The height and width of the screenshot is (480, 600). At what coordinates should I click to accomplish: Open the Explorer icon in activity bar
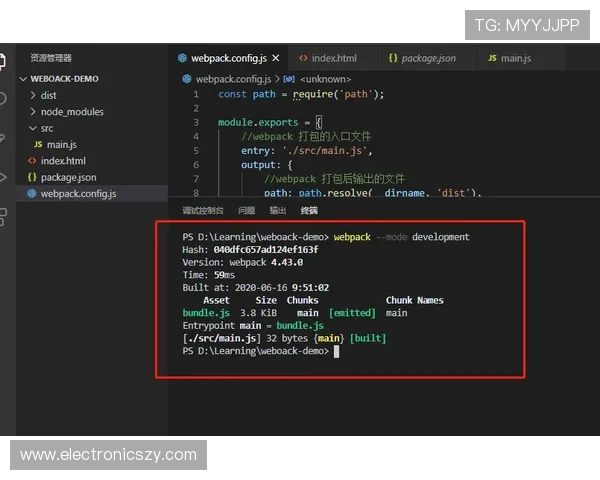(x=3, y=59)
